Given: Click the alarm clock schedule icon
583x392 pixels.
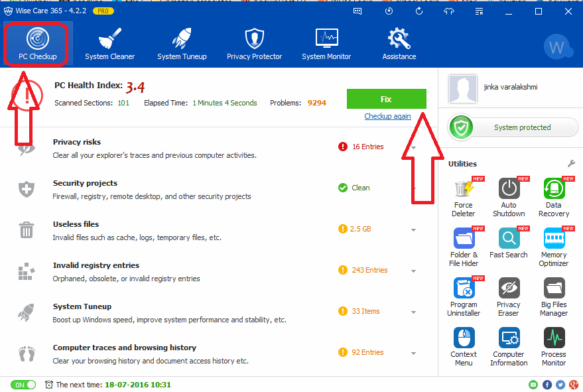Looking at the screenshot, I should point(48,385).
